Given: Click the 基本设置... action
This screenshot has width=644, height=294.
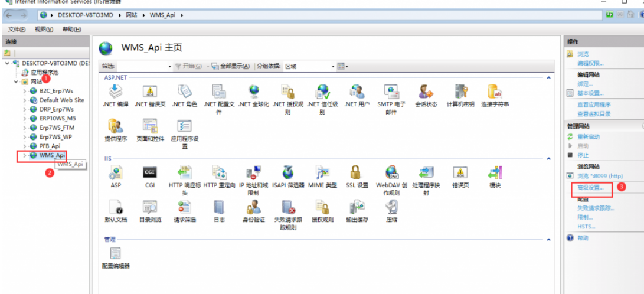Looking at the screenshot, I should coord(591,93).
